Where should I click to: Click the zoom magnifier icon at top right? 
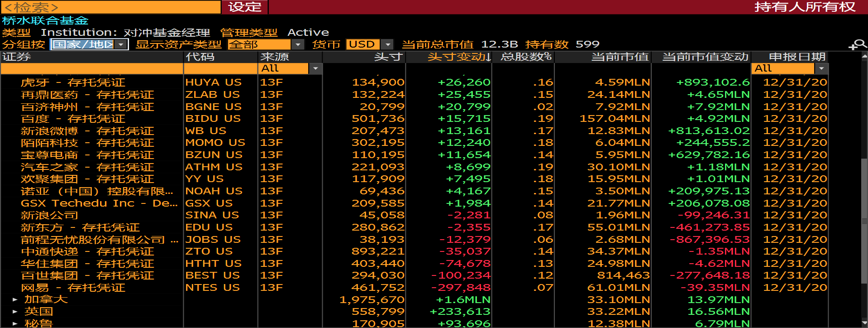[857, 44]
